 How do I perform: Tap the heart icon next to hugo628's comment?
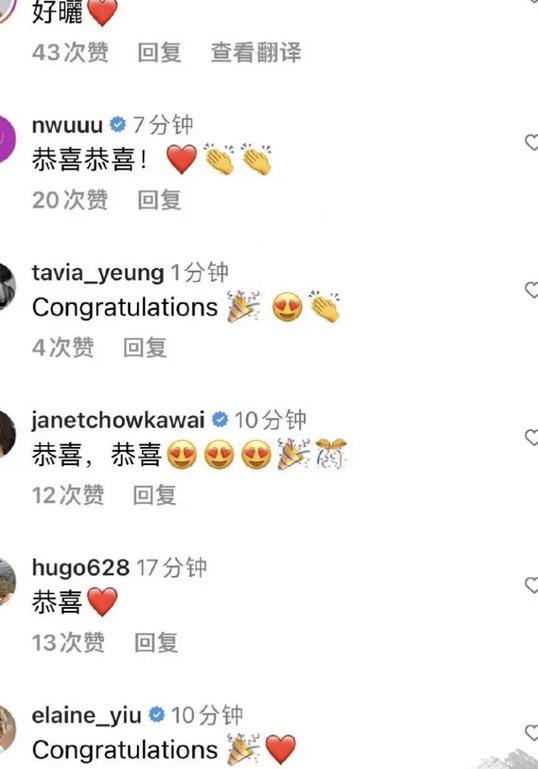(532, 585)
